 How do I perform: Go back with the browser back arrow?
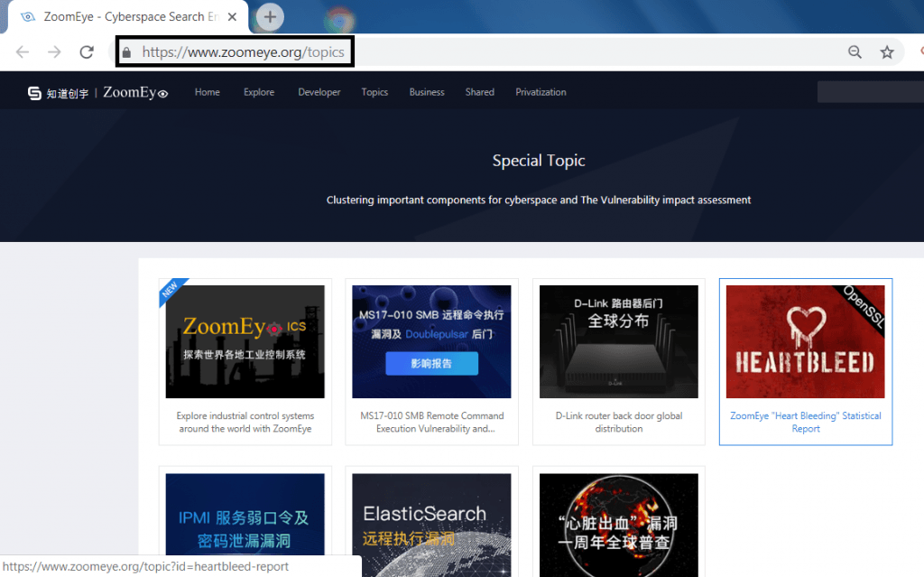pyautogui.click(x=23, y=51)
